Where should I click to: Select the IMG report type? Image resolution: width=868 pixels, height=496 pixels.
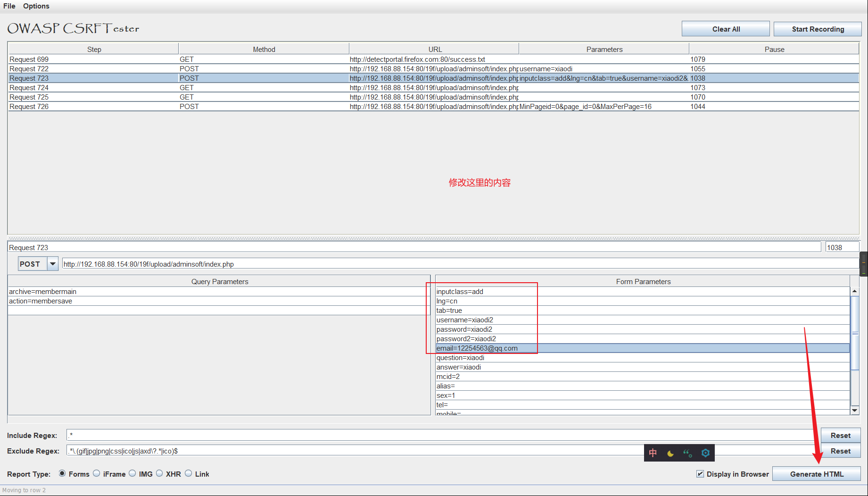click(x=132, y=473)
